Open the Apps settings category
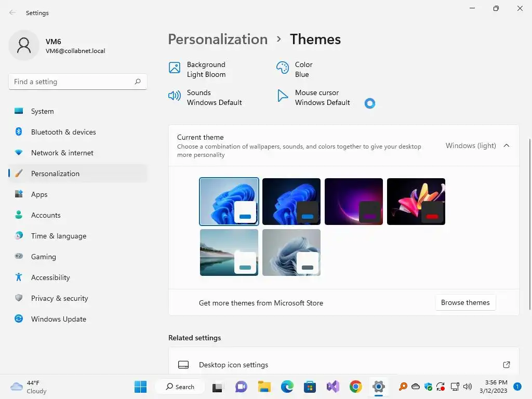The height and width of the screenshot is (399, 532). 78,194
